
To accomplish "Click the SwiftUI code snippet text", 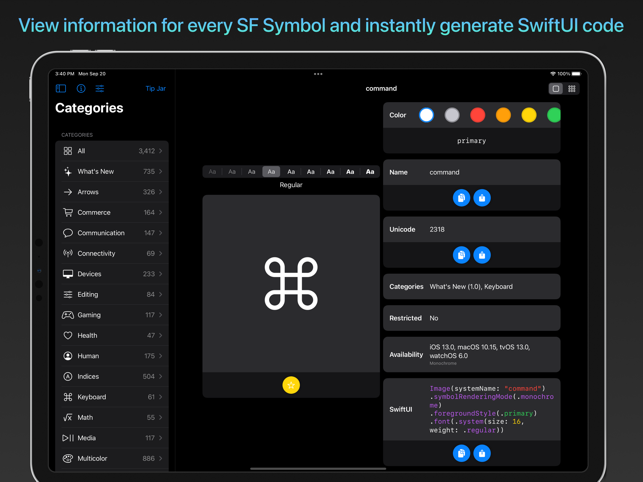I will tap(491, 409).
